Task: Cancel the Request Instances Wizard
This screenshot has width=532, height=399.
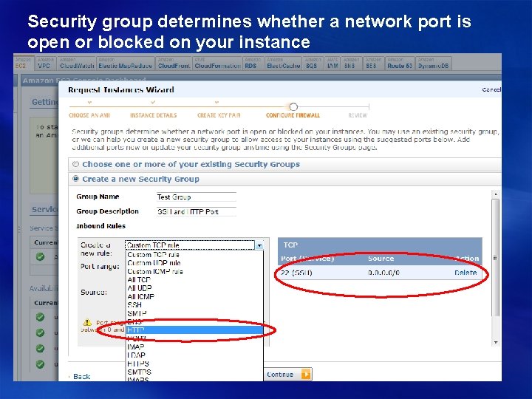Action: pos(491,89)
